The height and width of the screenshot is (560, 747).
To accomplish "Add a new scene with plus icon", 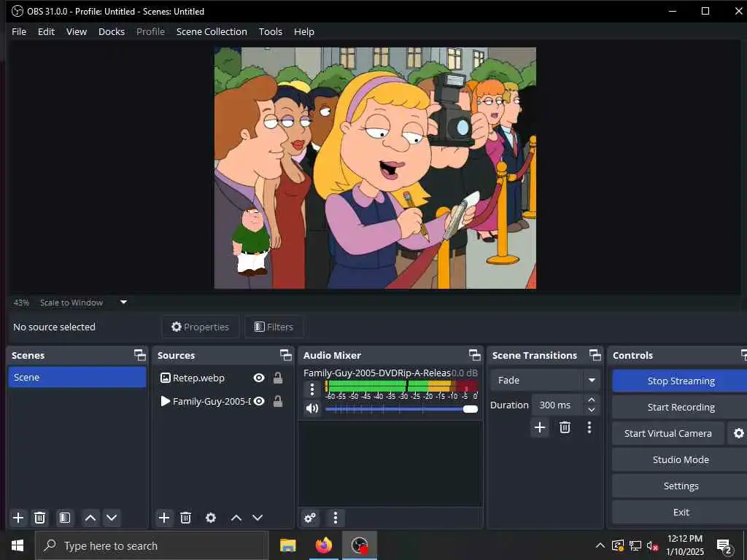I will coord(18,518).
